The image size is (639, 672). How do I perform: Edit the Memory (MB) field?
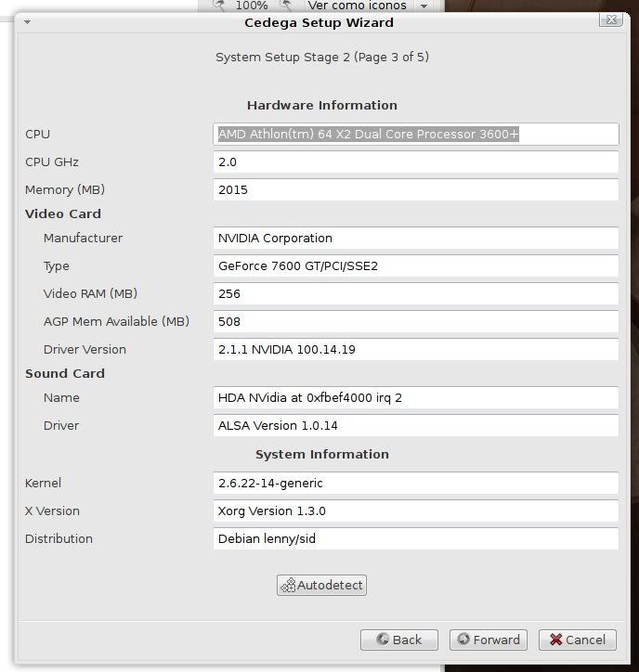click(415, 190)
